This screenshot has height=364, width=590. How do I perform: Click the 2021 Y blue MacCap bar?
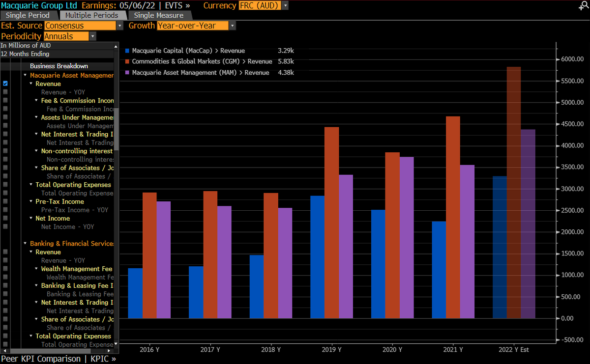439,270
